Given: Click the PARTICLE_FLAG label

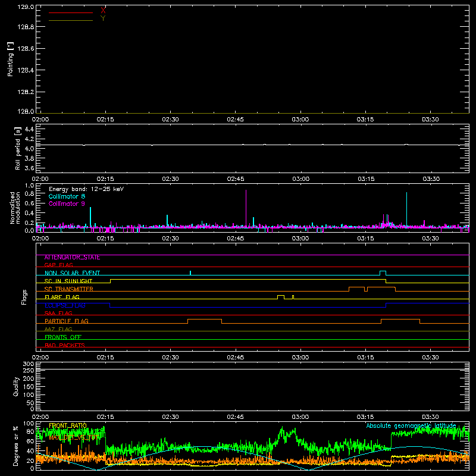Looking at the screenshot, I should 67,321.
